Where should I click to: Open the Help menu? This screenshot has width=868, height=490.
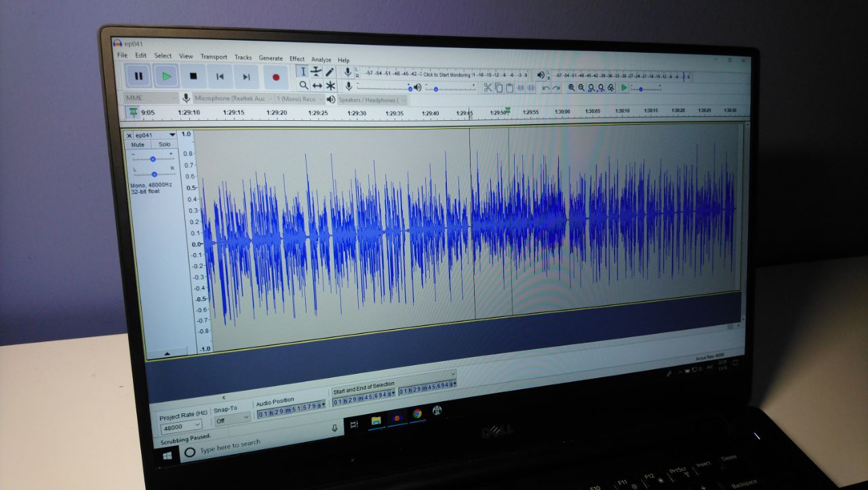[x=343, y=60]
